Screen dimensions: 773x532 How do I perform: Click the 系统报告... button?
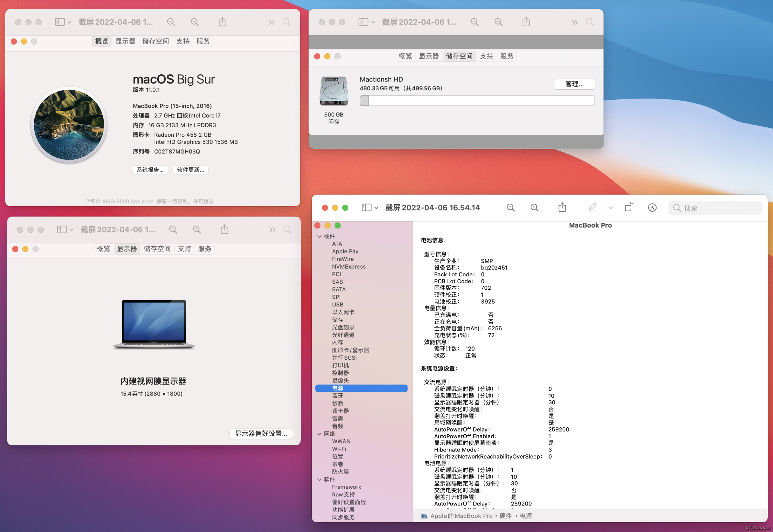tap(150, 170)
